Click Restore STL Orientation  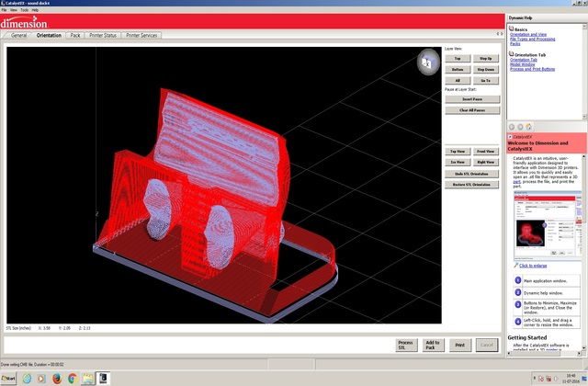coord(471,185)
